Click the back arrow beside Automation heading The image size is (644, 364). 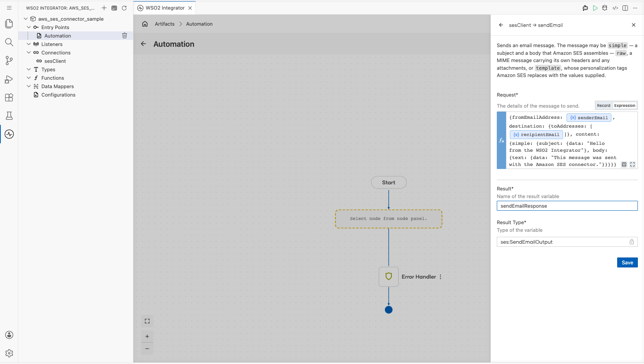pyautogui.click(x=143, y=44)
